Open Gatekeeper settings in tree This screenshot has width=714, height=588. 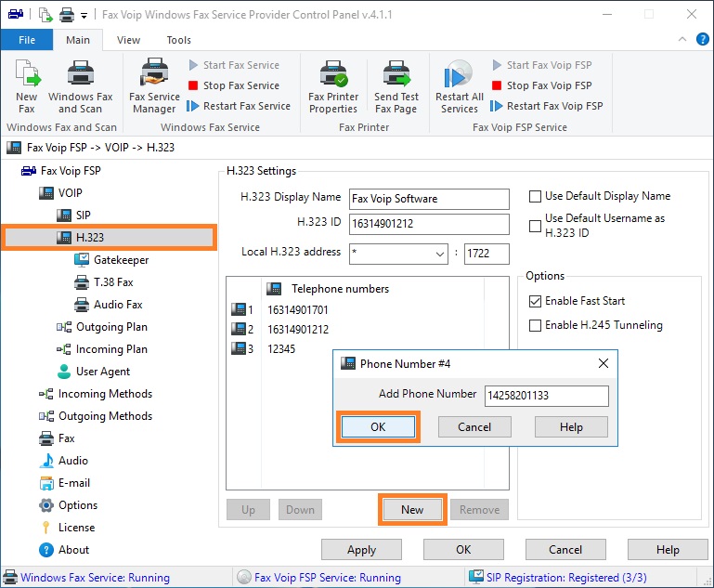[111, 260]
